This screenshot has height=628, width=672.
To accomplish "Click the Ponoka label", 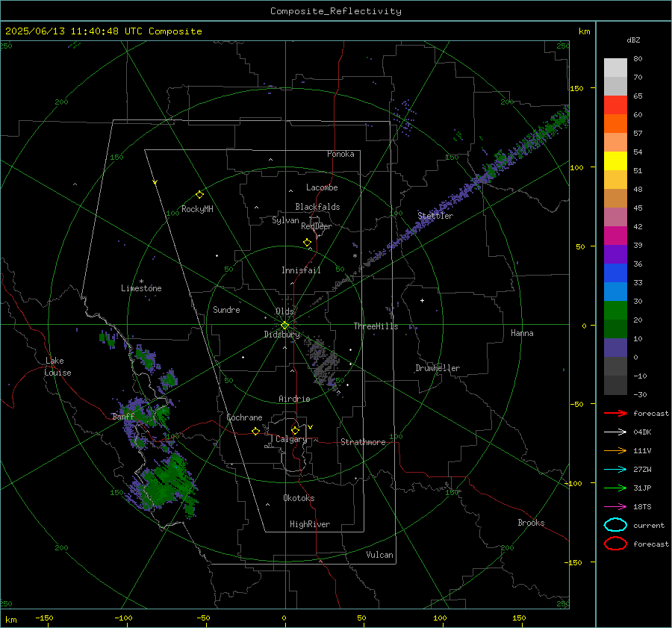I will (340, 154).
